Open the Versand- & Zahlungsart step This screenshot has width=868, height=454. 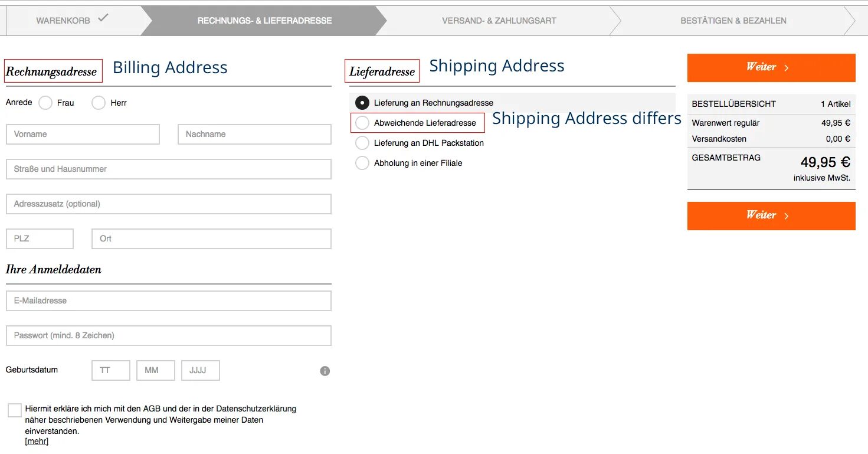pyautogui.click(x=499, y=21)
